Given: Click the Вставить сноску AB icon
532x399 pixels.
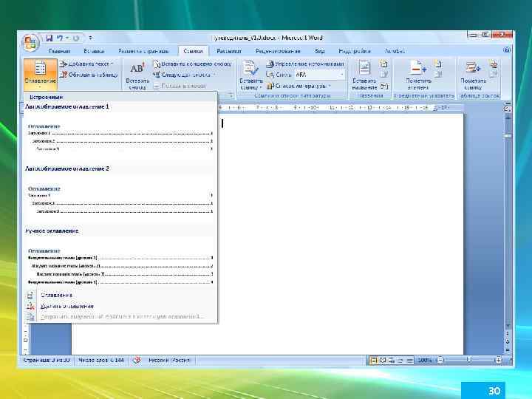Looking at the screenshot, I should 137,69.
